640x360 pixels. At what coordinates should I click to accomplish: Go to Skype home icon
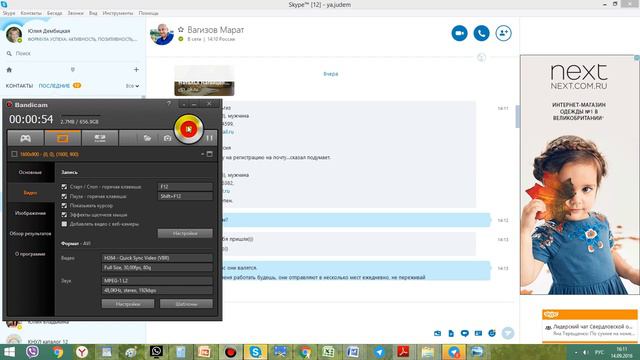9,70
